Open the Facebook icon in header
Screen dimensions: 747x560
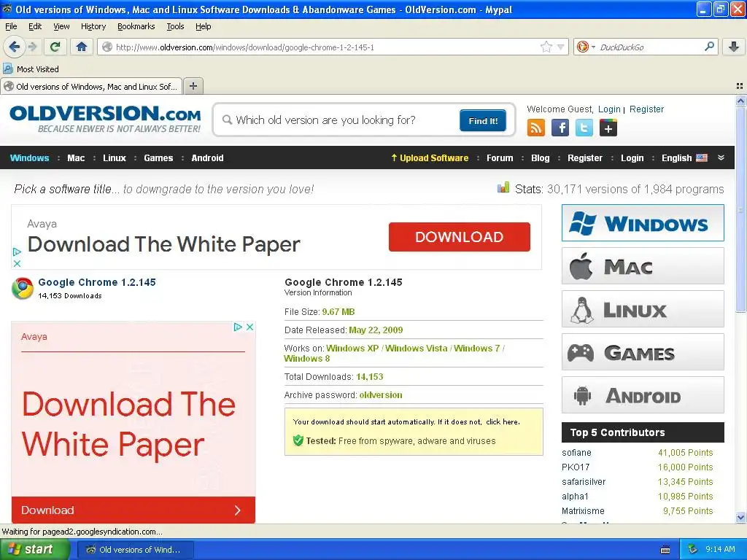coord(560,128)
